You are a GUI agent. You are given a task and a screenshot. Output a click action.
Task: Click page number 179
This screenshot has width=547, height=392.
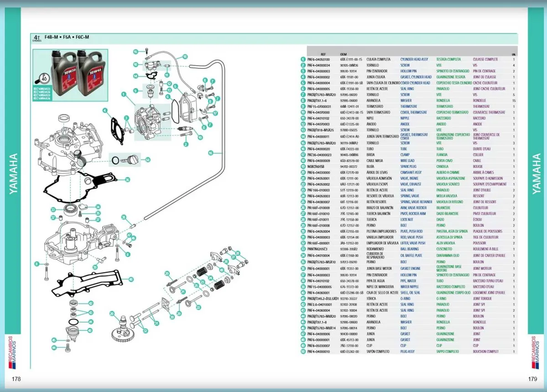(x=532, y=379)
